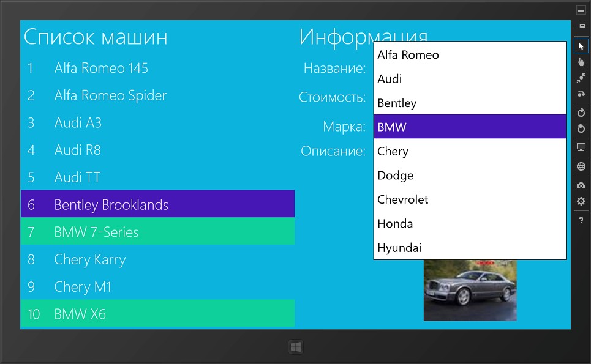Enable rotation touch mode
Screen dimensions: 591x364
581,94
